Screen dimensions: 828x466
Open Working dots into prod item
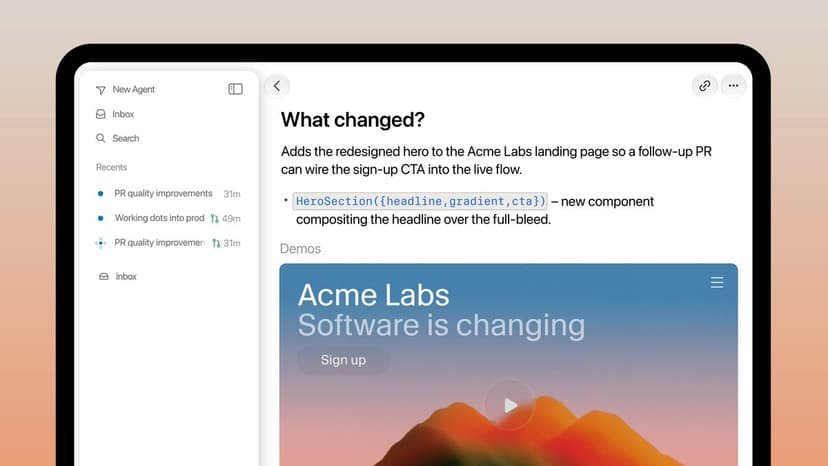[x=168, y=218]
